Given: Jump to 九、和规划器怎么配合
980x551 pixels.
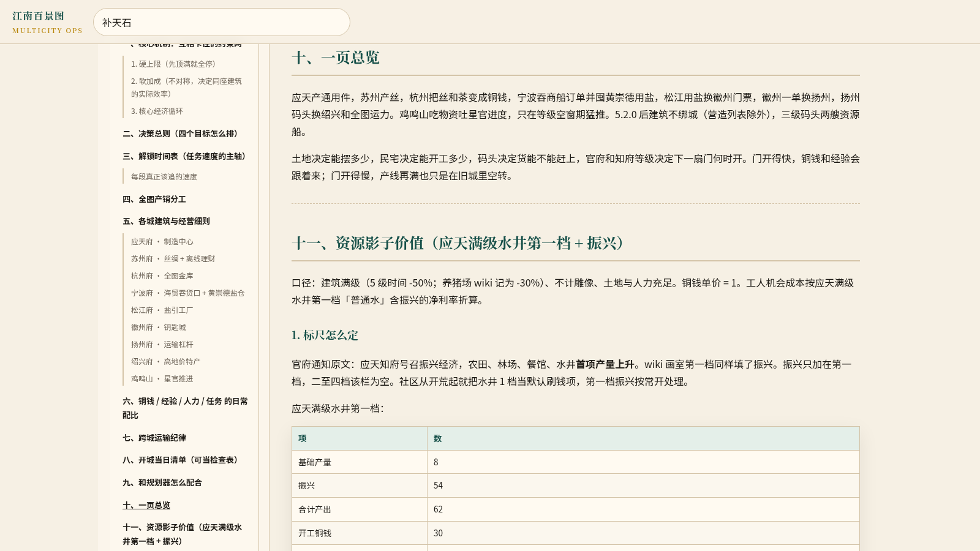Looking at the screenshot, I should (162, 482).
